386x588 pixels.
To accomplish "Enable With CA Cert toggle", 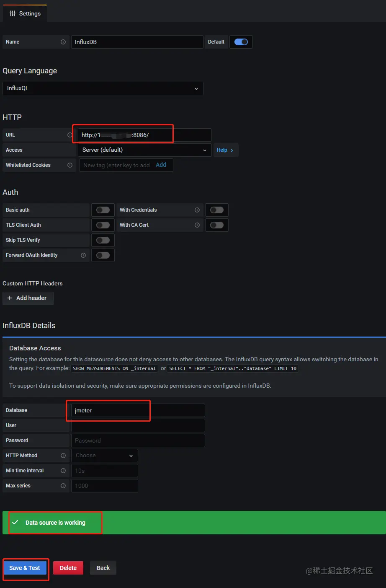I will 217,225.
